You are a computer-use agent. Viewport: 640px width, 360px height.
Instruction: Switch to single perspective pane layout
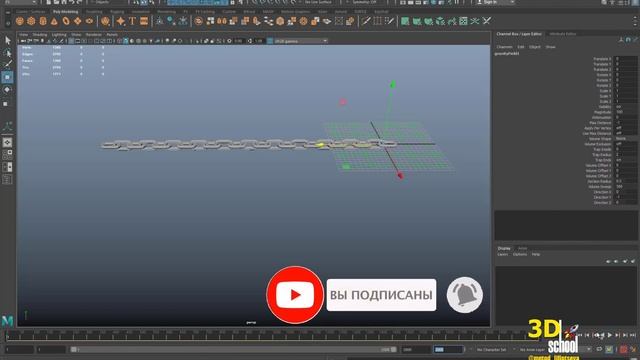coord(7,142)
